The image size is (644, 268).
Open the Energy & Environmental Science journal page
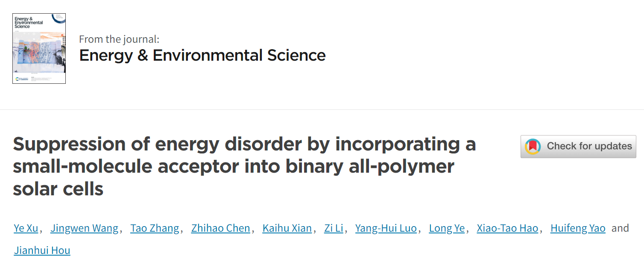[202, 55]
